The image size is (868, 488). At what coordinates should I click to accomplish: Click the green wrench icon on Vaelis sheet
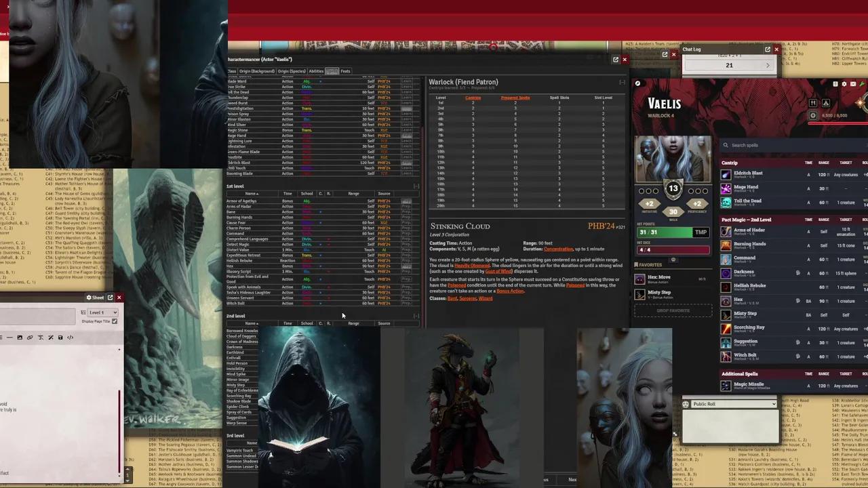pyautogui.click(x=862, y=84)
